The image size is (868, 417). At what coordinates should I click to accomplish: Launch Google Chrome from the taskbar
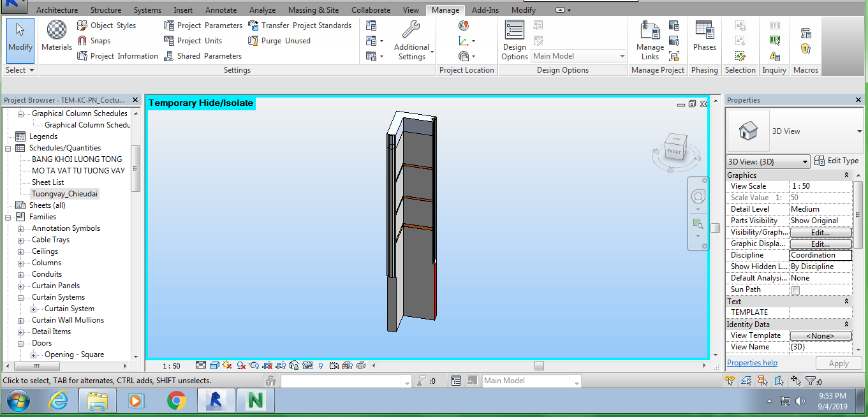pyautogui.click(x=176, y=400)
